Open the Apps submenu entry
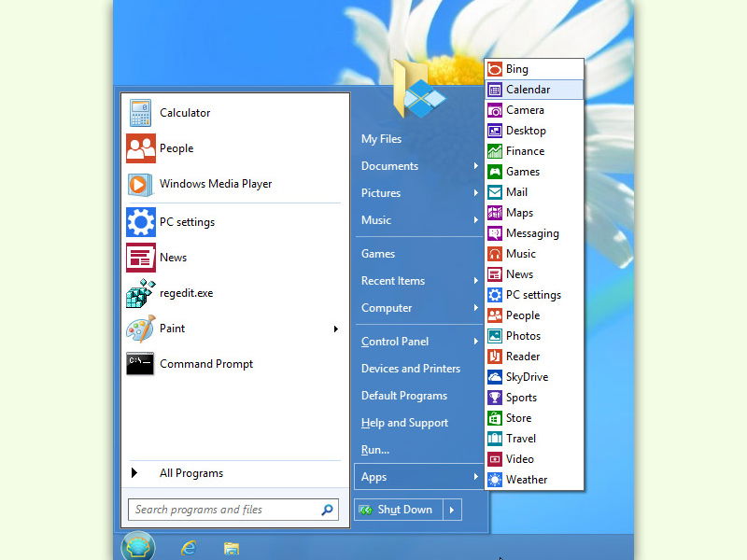The width and height of the screenshot is (747, 560). (x=418, y=477)
